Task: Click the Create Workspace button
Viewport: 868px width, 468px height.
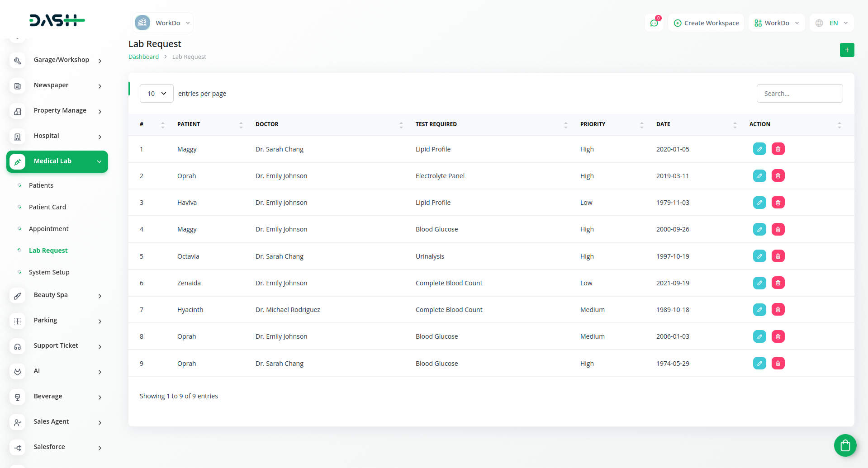Action: pos(706,23)
